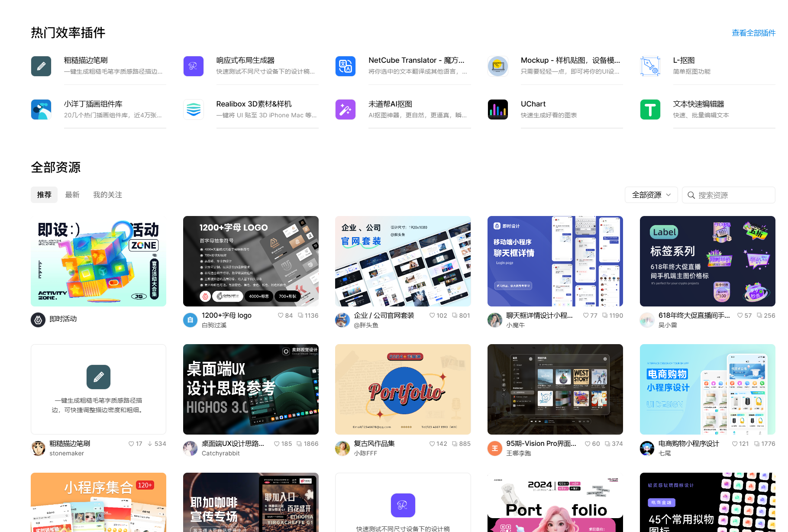Open the 耶加咖啡宣传专场 thumbnail
This screenshot has height=532, width=788.
pyautogui.click(x=251, y=502)
